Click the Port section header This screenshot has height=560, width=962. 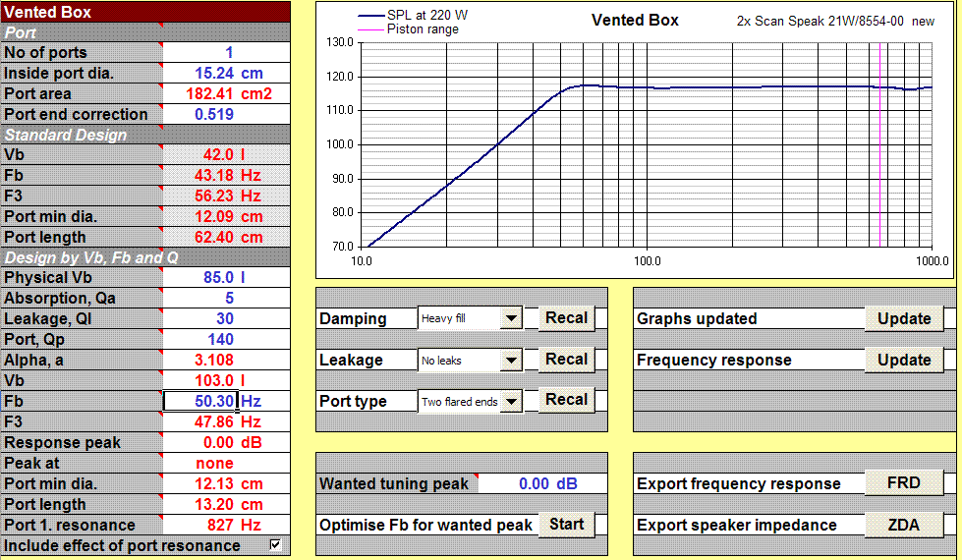(144, 32)
